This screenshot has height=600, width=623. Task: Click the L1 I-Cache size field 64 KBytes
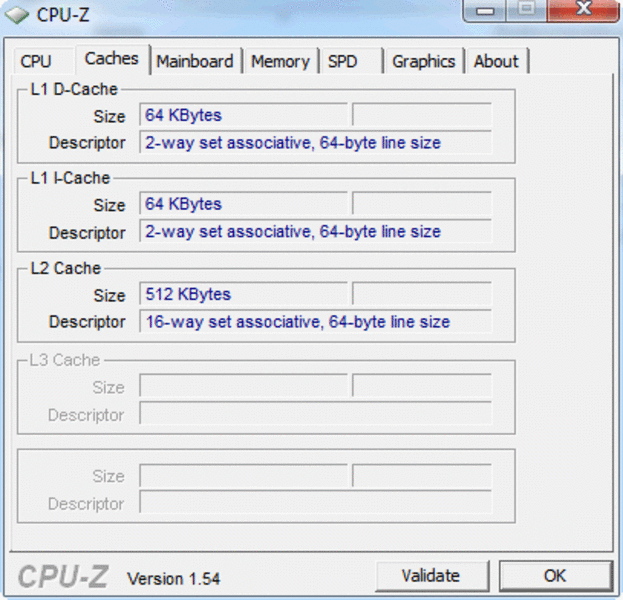pos(243,203)
